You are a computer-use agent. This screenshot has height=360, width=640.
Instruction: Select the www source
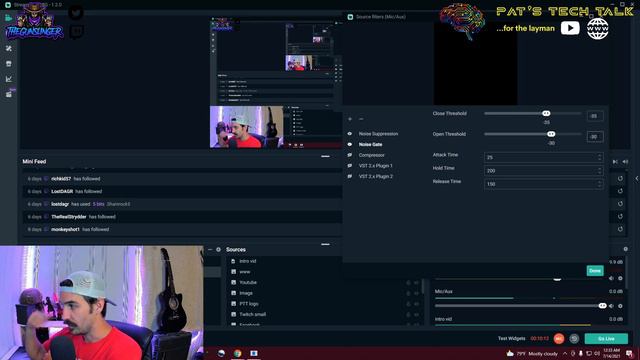pos(244,271)
